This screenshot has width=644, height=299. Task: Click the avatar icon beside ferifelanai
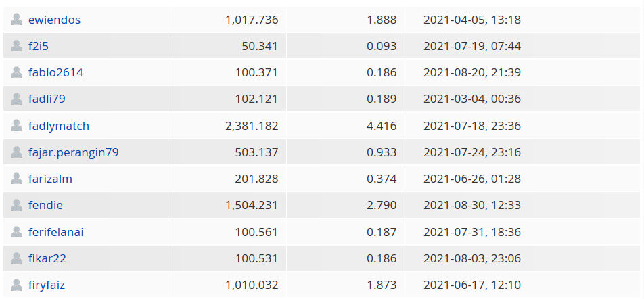16,232
